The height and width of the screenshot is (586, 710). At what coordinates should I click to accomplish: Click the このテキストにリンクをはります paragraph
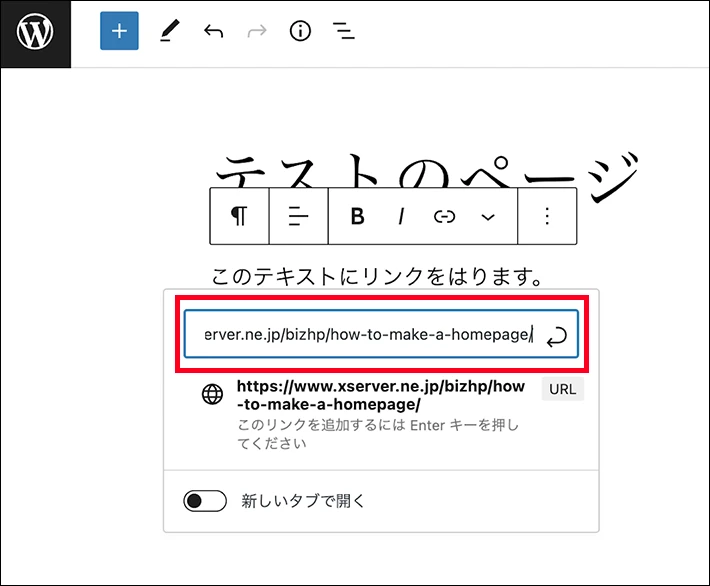377,276
